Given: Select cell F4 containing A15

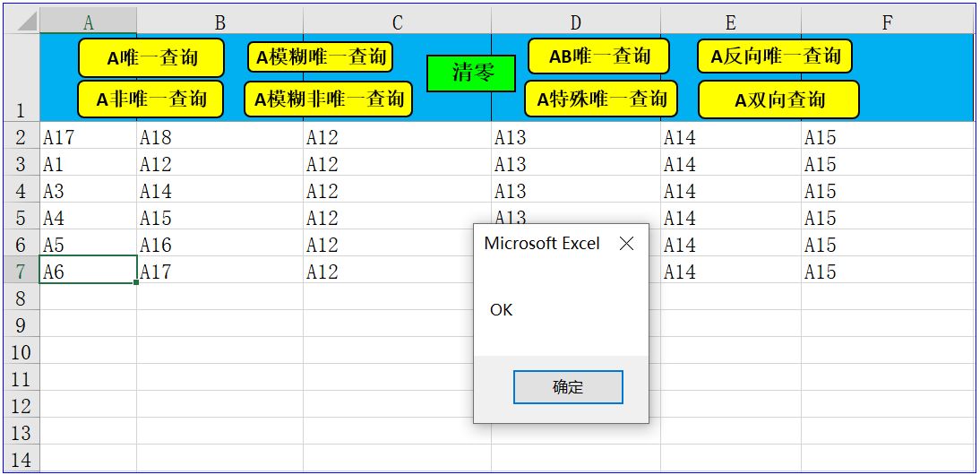Looking at the screenshot, I should [x=888, y=189].
